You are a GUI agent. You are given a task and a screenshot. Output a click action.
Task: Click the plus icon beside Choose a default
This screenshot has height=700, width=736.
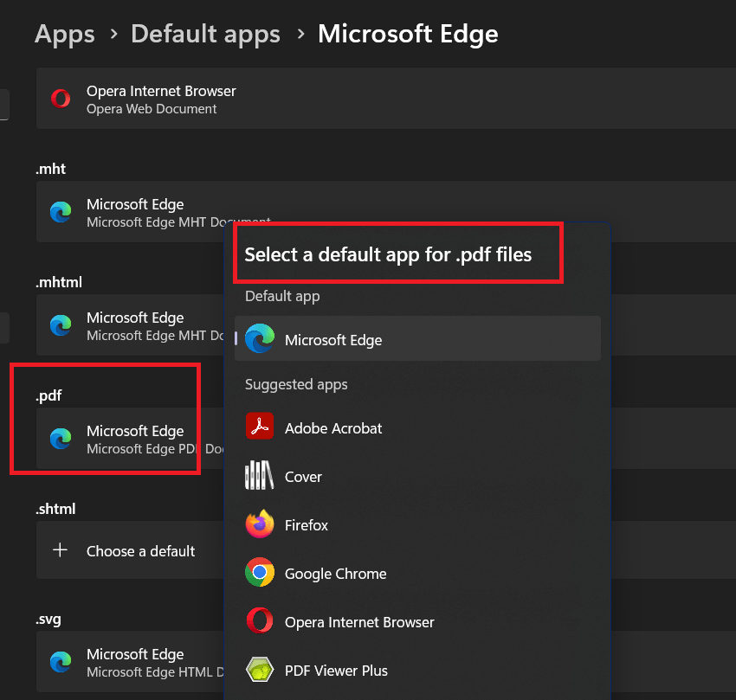coord(60,549)
